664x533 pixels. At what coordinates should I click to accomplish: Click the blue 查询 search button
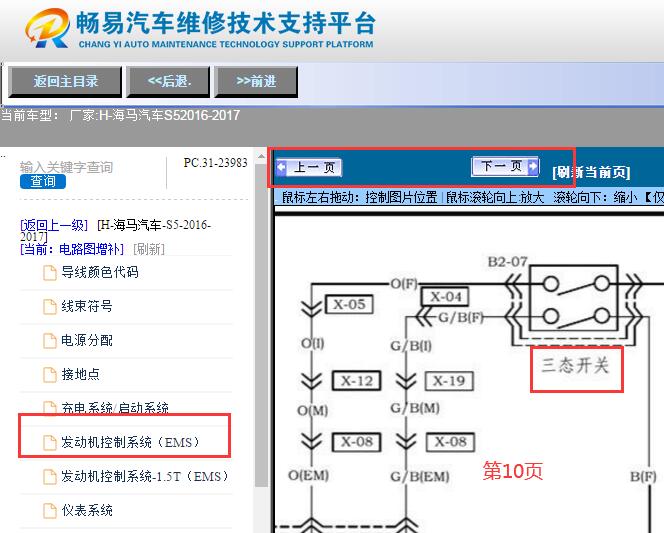(43, 181)
